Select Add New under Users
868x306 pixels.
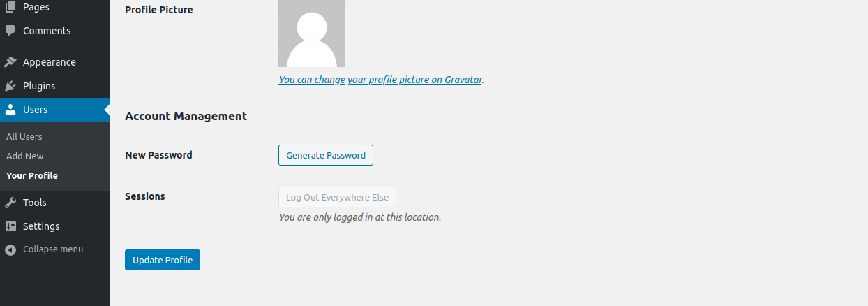click(25, 156)
